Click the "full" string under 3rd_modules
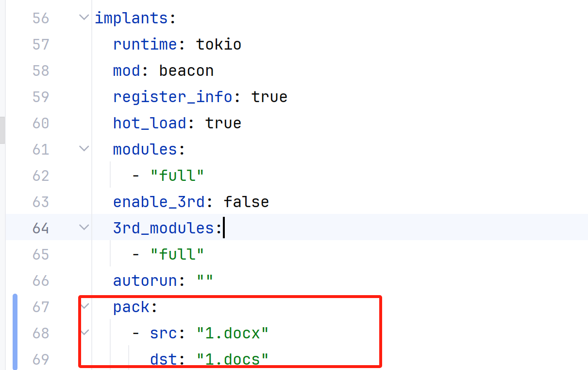 [177, 254]
